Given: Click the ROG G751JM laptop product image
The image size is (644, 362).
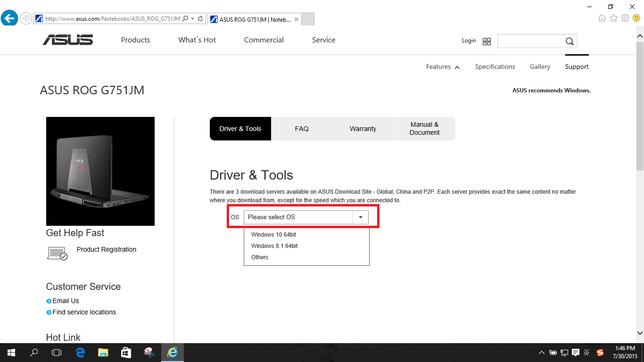Looking at the screenshot, I should tap(100, 171).
